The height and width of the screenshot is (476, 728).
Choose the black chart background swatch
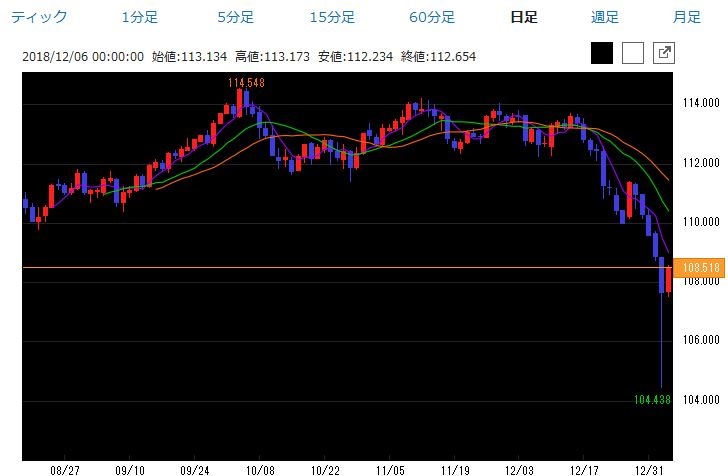pos(602,53)
